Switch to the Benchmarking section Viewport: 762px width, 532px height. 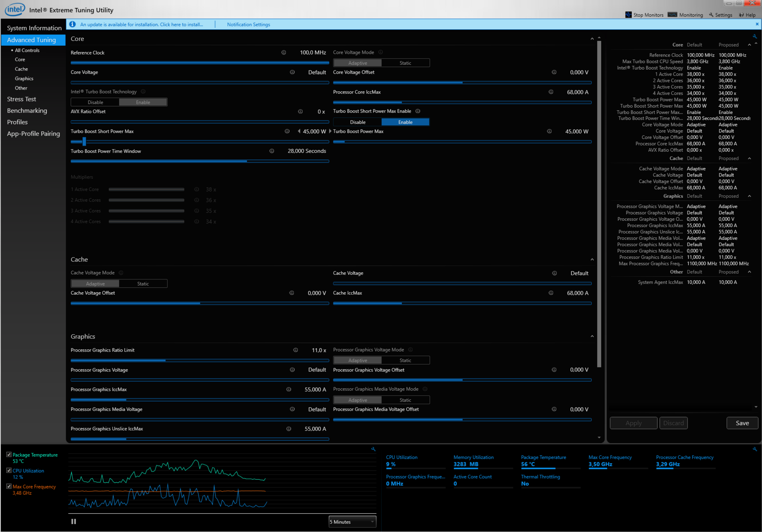click(x=27, y=111)
